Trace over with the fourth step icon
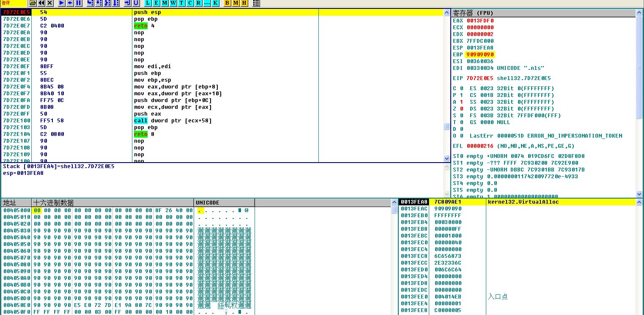 click(x=116, y=3)
